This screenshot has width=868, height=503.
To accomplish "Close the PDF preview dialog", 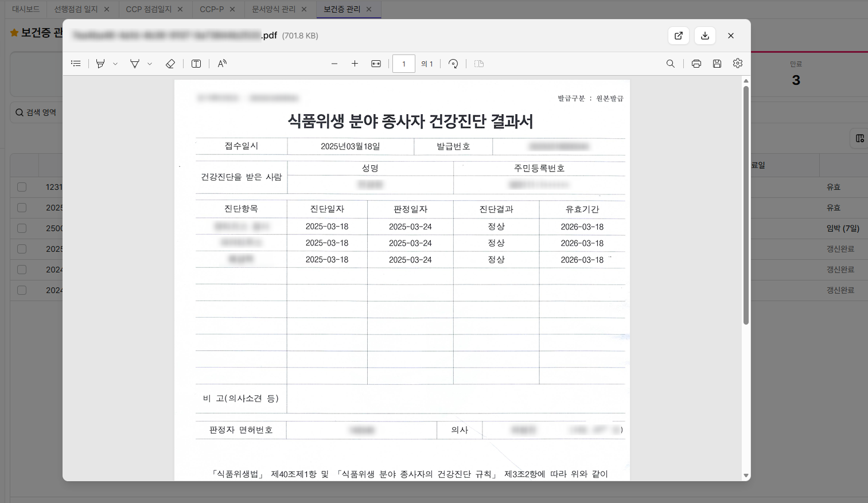I will click(731, 36).
